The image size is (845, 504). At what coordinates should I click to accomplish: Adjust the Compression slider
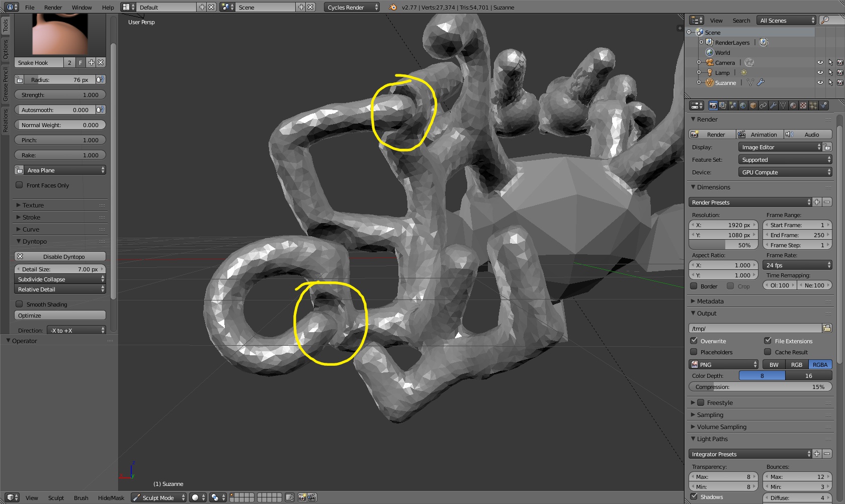pos(760,386)
